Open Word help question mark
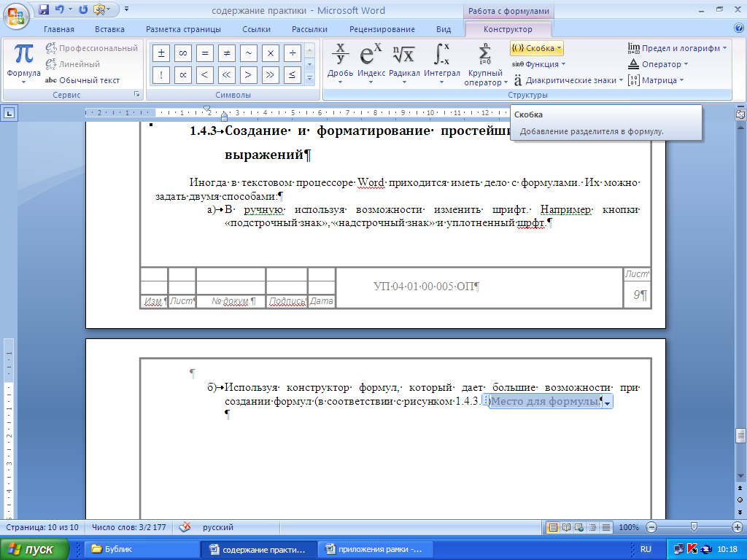 (x=738, y=28)
